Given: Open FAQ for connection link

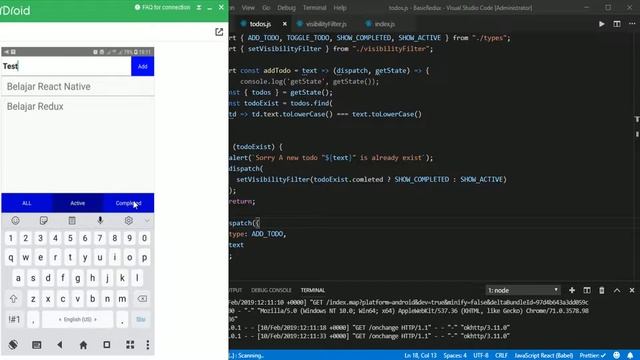Looking at the screenshot, I should pyautogui.click(x=162, y=7).
